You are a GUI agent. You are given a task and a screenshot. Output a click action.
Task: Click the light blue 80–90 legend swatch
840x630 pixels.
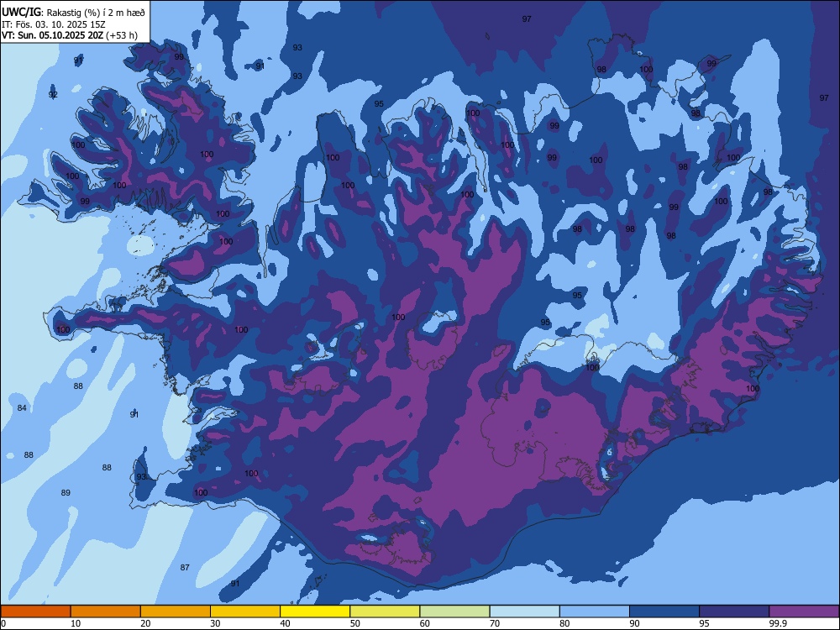coord(595,612)
